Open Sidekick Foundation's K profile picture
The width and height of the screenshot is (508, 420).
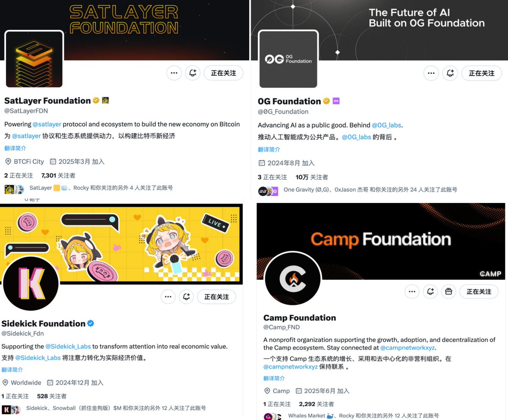(30, 284)
